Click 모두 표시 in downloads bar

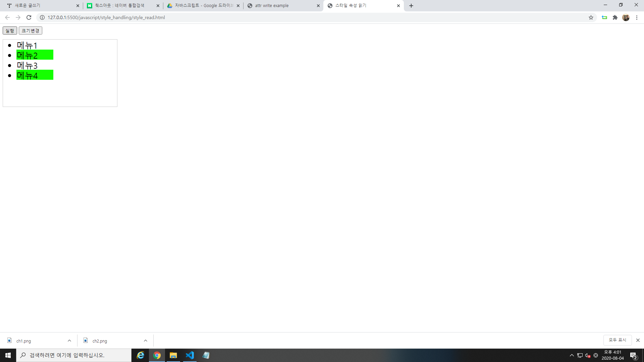click(x=617, y=340)
